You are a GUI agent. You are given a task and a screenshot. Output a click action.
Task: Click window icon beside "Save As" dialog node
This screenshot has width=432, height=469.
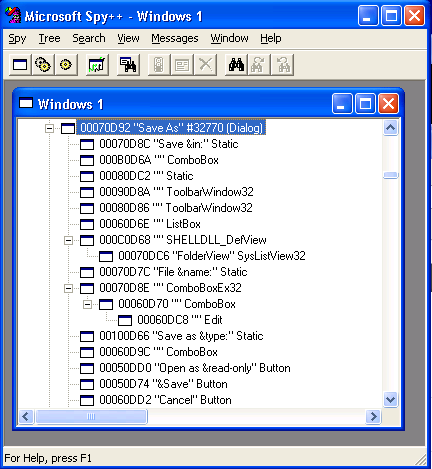coord(68,128)
